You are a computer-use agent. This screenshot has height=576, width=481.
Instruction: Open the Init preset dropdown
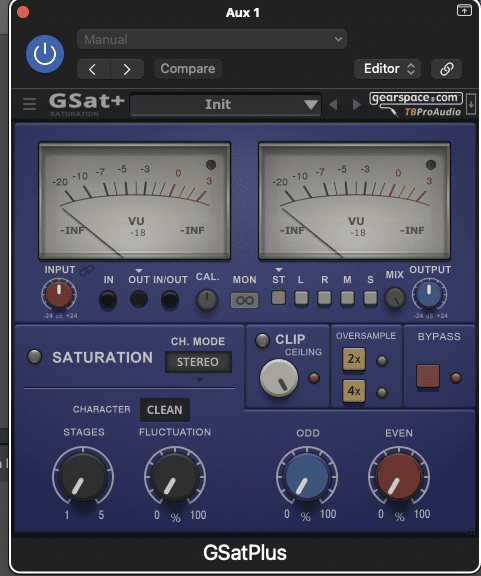[x=226, y=105]
